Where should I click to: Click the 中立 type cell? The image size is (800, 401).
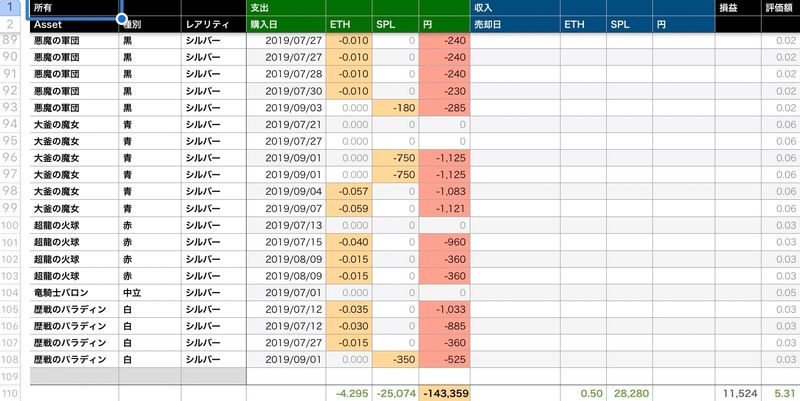pyautogui.click(x=149, y=293)
